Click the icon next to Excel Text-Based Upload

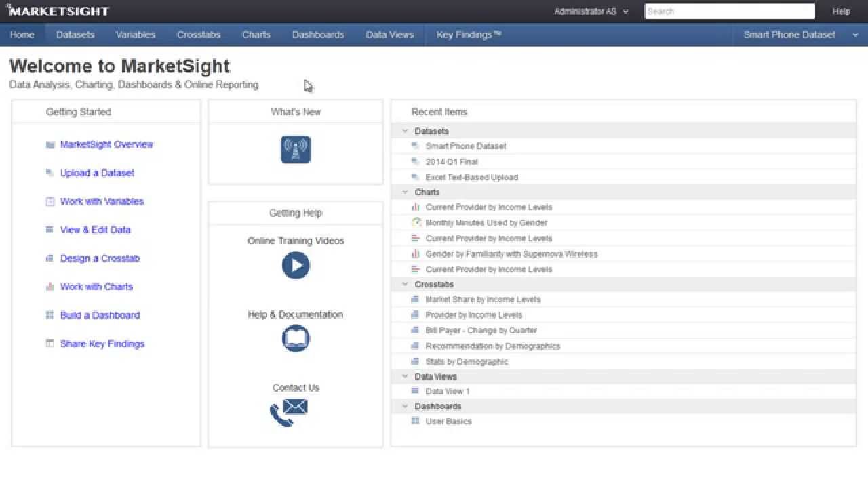coord(416,177)
